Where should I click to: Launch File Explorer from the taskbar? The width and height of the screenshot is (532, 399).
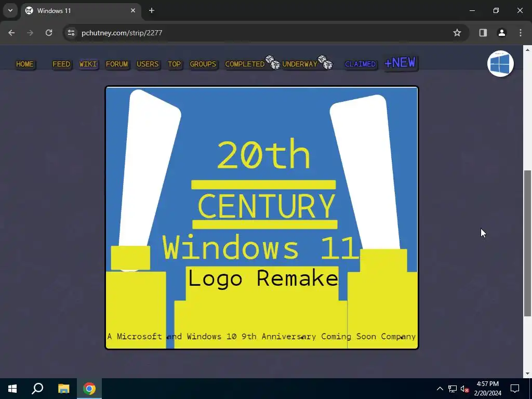pyautogui.click(x=63, y=389)
